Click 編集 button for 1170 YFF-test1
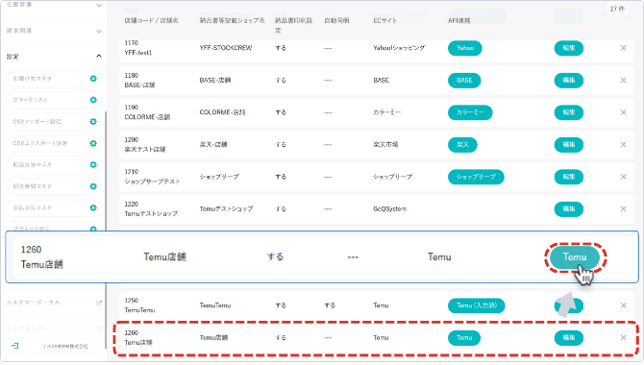 coord(568,48)
